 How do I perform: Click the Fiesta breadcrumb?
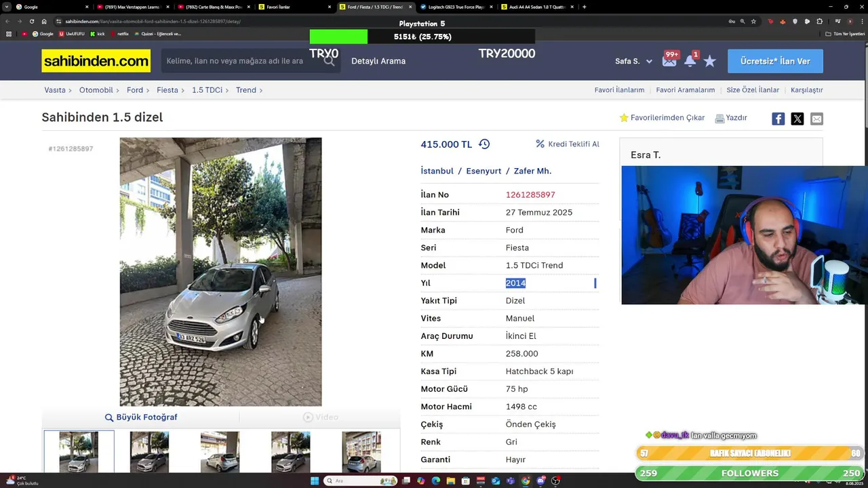[x=167, y=89]
